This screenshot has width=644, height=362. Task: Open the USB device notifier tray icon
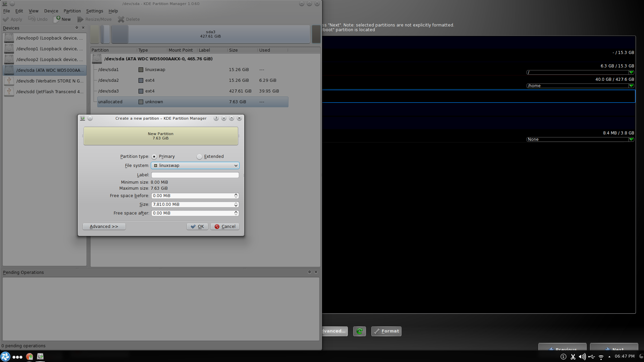pos(592,357)
